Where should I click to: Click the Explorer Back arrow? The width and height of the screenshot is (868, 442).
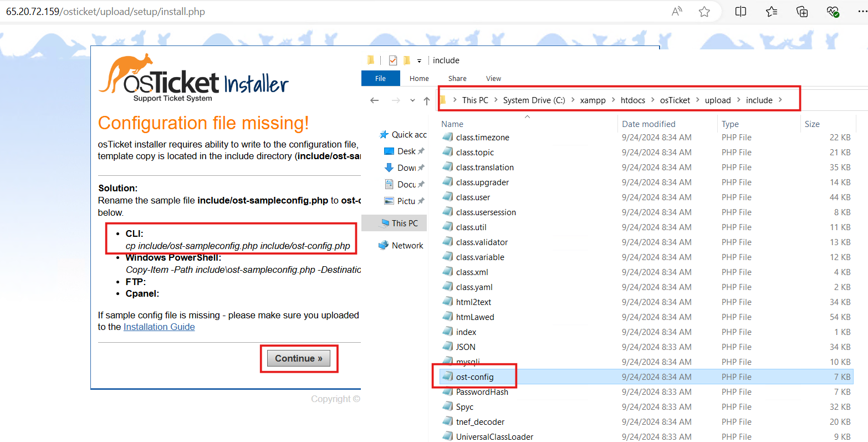click(375, 100)
